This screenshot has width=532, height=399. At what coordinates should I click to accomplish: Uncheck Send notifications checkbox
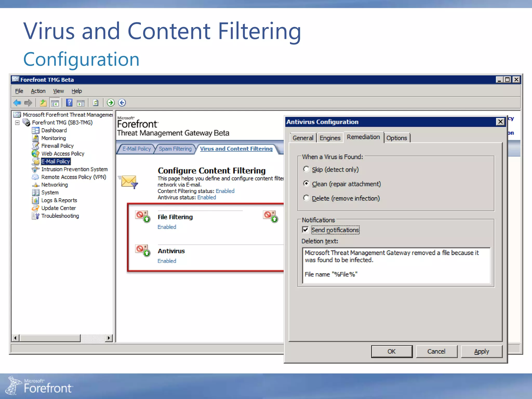pyautogui.click(x=305, y=230)
